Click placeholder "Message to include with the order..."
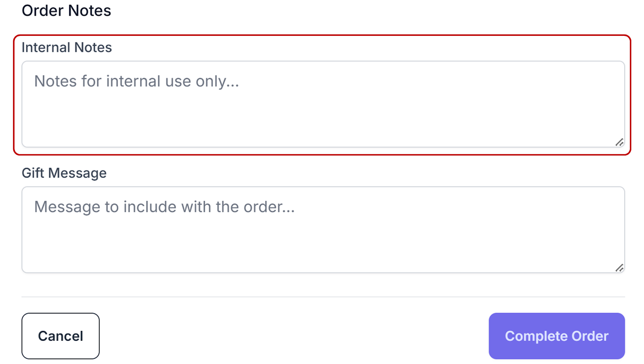The width and height of the screenshot is (644, 364). 164,207
